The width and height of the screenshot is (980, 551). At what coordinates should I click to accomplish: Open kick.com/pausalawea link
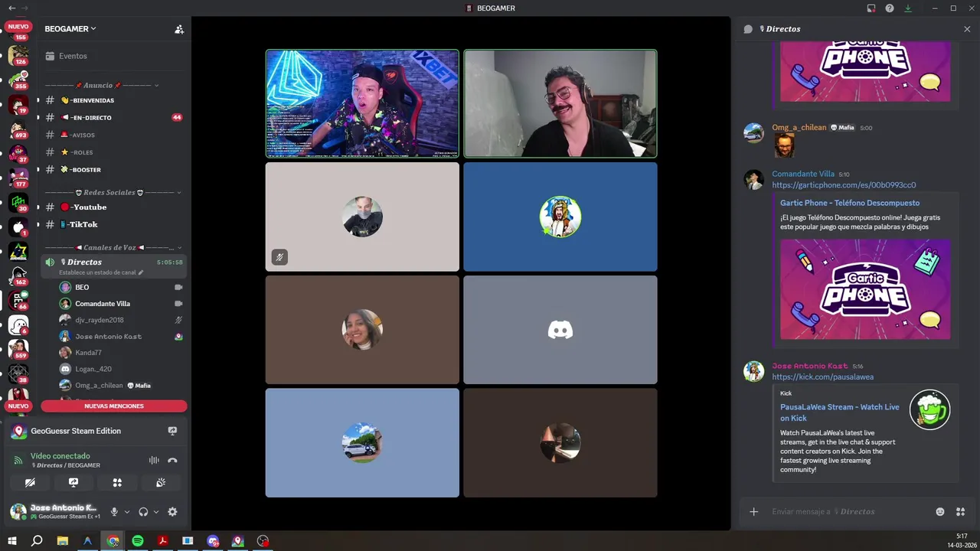click(822, 377)
